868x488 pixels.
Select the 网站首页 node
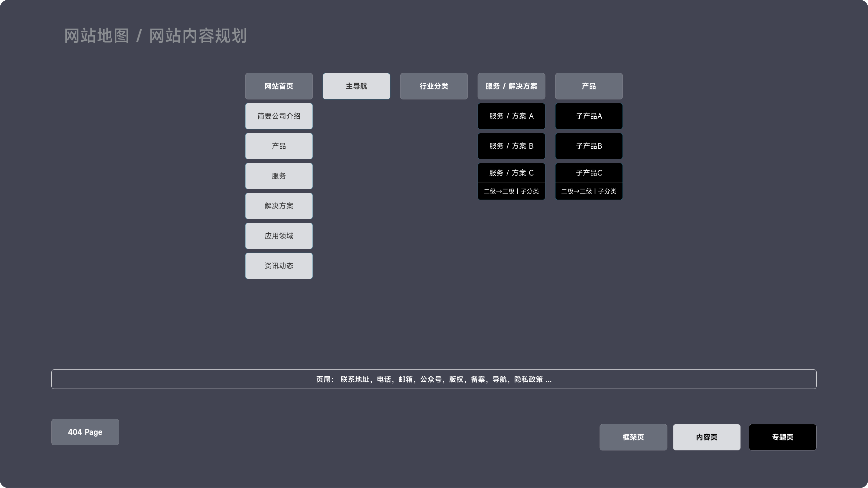pos(279,86)
